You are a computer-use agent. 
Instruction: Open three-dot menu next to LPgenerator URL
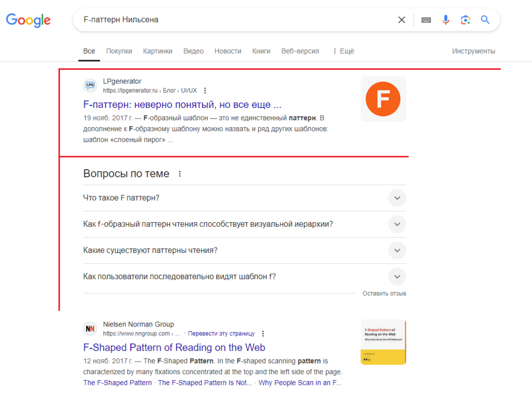pos(205,90)
